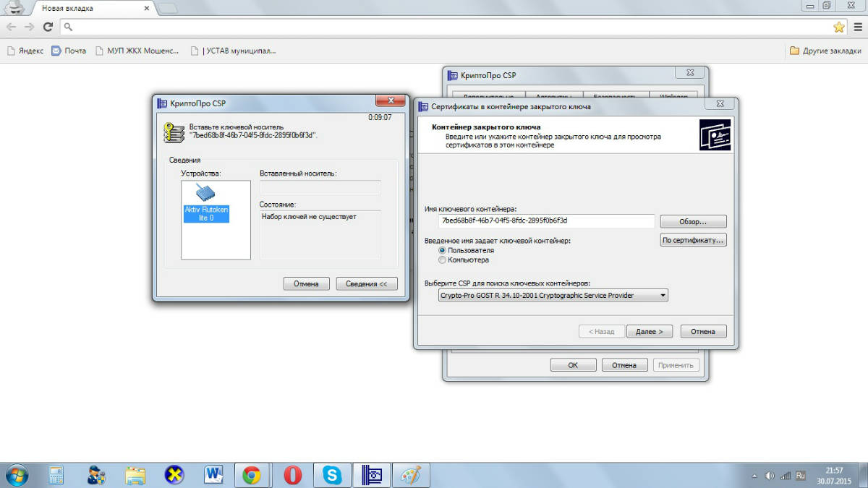868x488 pixels.
Task: Launch Opera browser from the taskbar
Action: click(292, 475)
